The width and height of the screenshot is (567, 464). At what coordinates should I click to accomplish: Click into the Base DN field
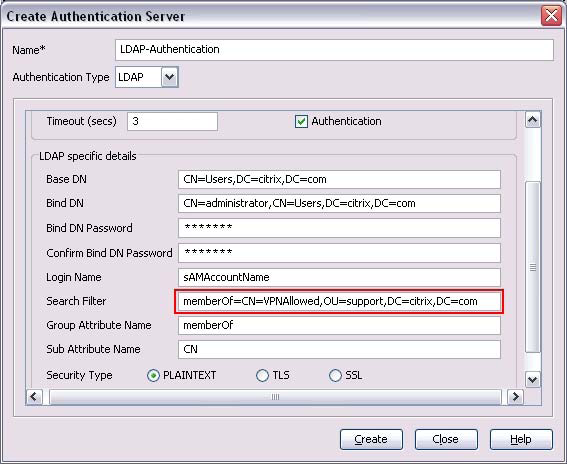point(339,179)
